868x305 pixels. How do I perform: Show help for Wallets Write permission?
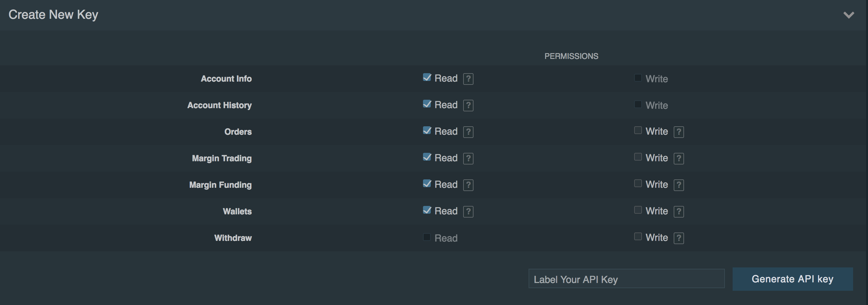(x=679, y=212)
